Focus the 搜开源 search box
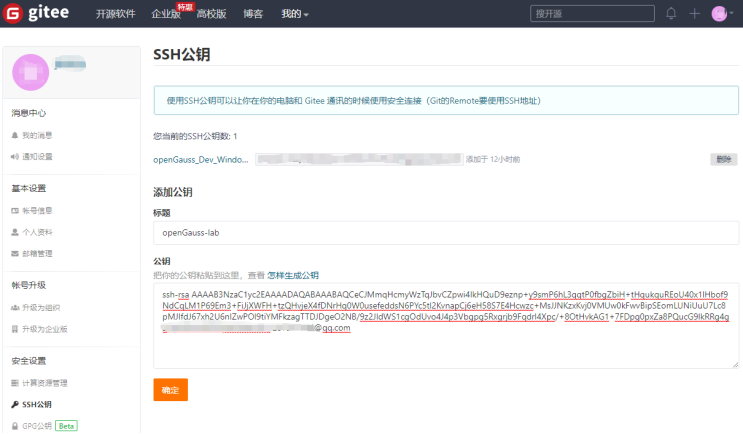The height and width of the screenshot is (434, 743). pos(592,14)
